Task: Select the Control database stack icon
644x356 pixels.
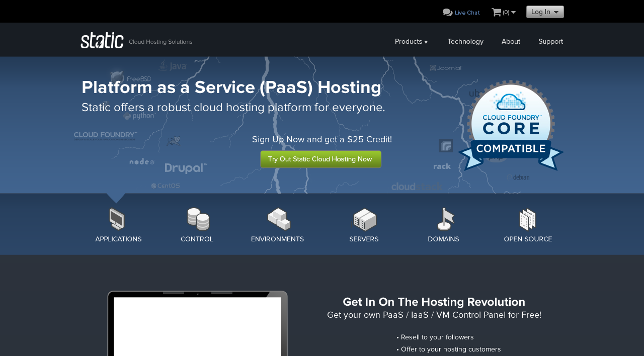Action: [198, 219]
